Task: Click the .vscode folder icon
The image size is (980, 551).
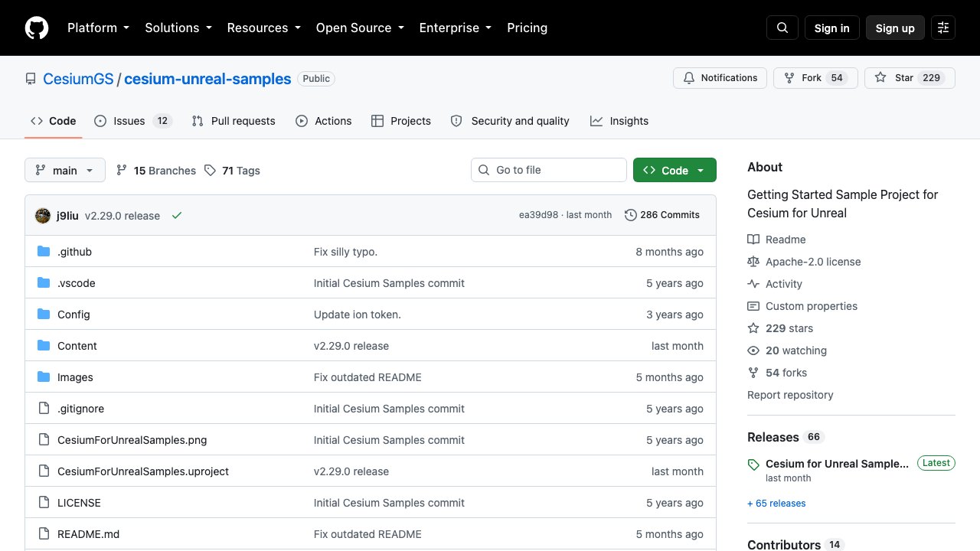Action: tap(44, 283)
